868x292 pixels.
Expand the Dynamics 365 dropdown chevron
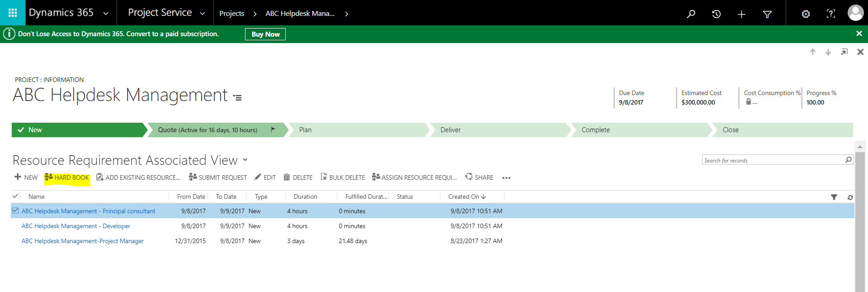[x=106, y=14]
